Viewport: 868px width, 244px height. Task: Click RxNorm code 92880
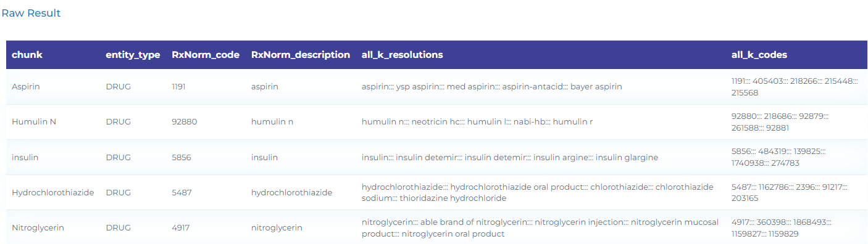click(x=185, y=122)
